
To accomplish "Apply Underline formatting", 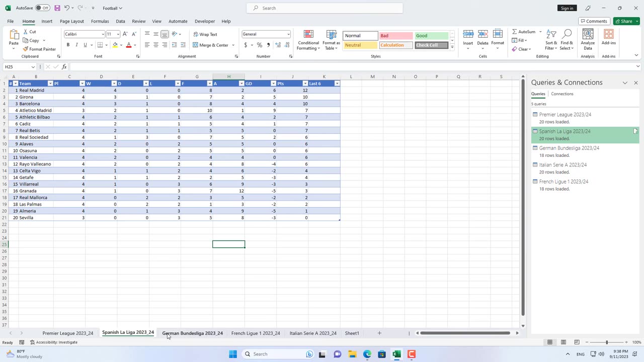I will (x=85, y=45).
